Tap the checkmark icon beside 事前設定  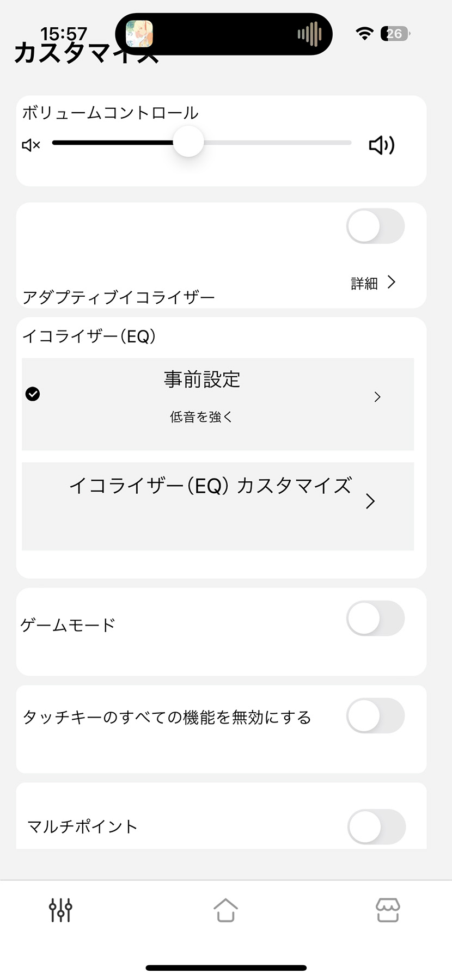click(33, 394)
